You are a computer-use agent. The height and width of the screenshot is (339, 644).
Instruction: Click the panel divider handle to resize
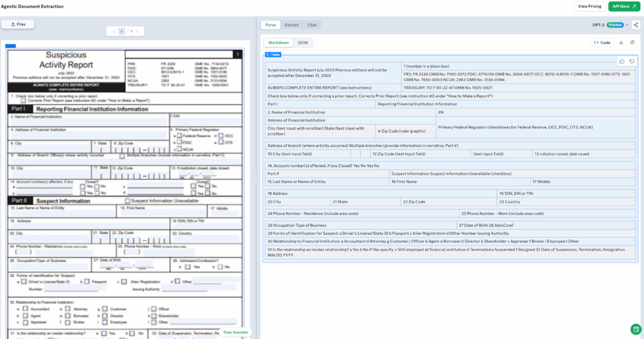pyautogui.click(x=255, y=179)
